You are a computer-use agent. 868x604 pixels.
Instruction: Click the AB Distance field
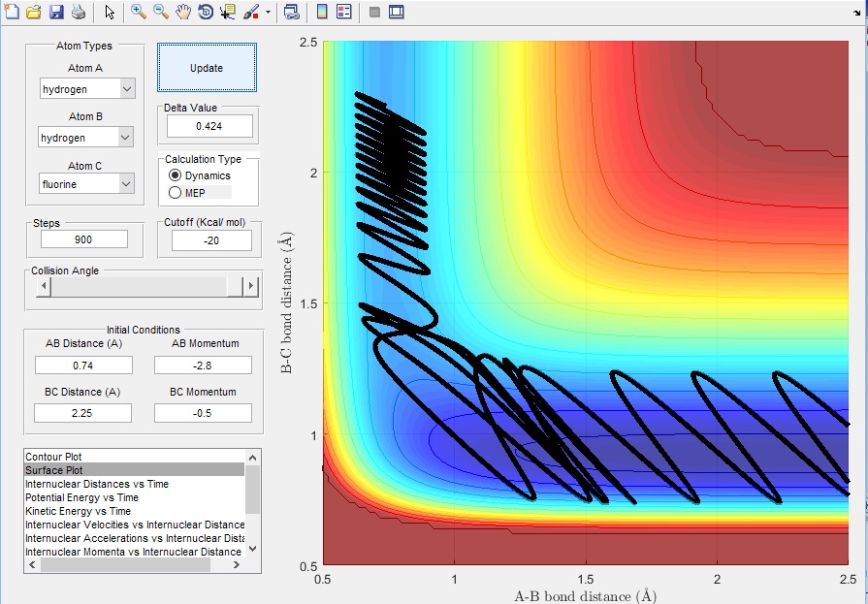click(x=83, y=366)
